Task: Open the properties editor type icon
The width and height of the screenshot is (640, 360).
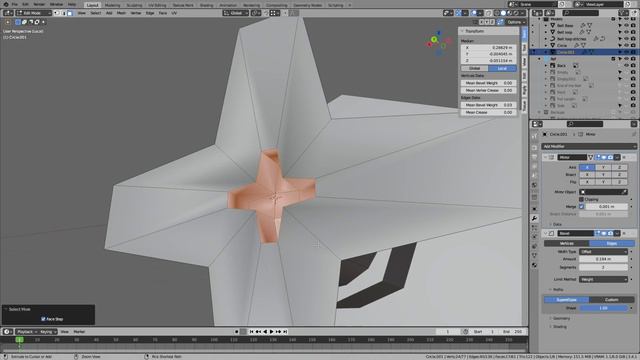Action: click(x=537, y=124)
